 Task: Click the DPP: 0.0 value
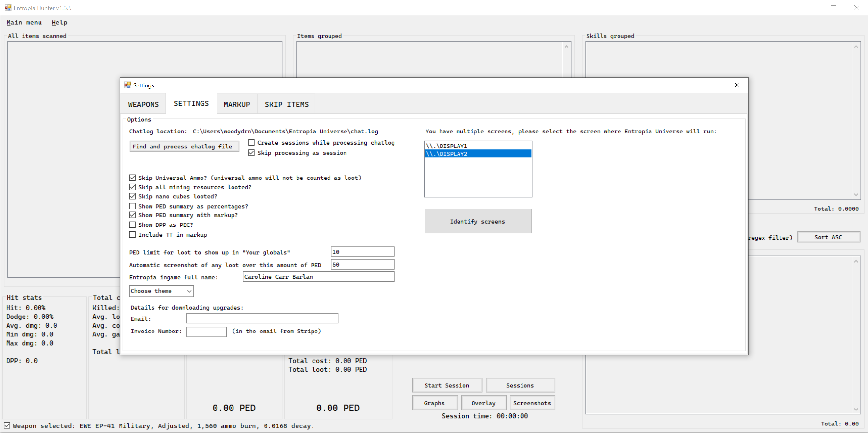(22, 361)
